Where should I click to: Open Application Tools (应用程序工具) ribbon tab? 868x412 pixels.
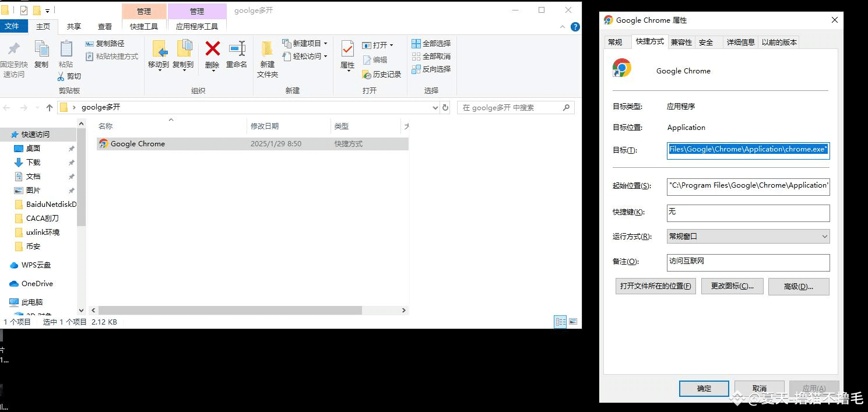click(x=197, y=27)
